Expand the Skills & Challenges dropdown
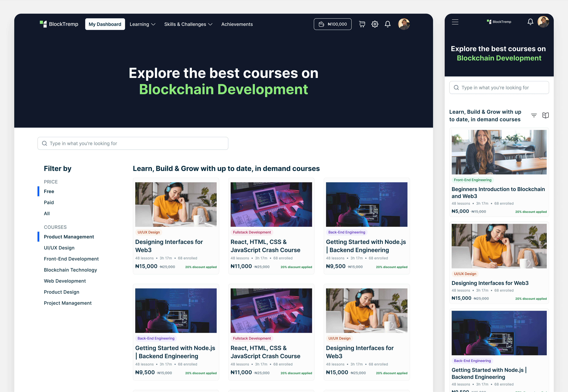 click(x=188, y=24)
